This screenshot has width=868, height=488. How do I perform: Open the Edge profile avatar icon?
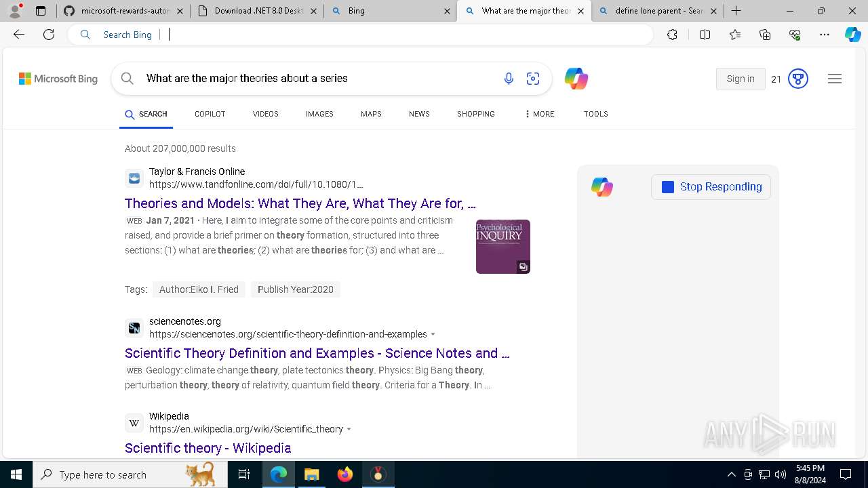[15, 10]
